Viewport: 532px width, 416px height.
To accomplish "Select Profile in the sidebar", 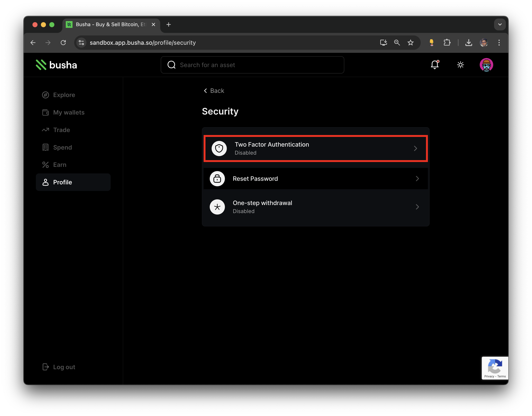I will [62, 182].
